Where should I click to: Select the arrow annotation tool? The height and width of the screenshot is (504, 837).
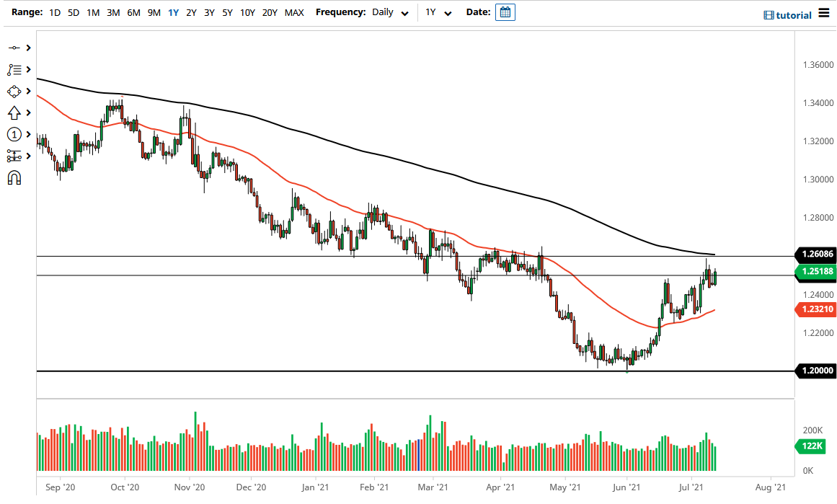pos(16,112)
